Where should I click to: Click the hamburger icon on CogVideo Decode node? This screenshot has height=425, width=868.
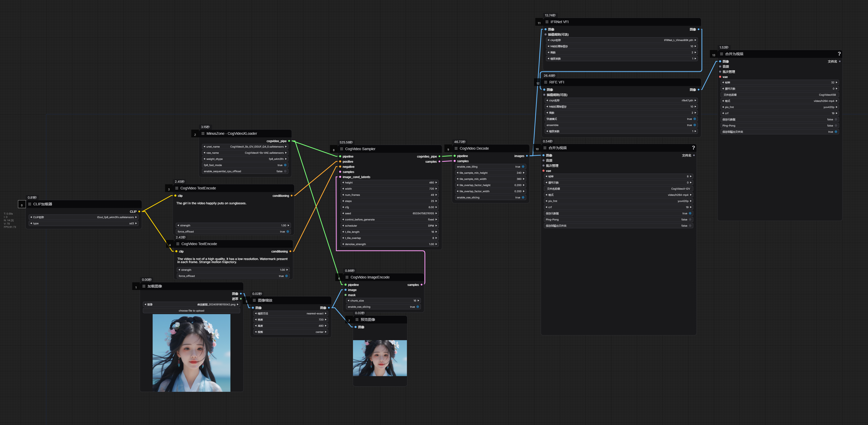[x=456, y=149]
